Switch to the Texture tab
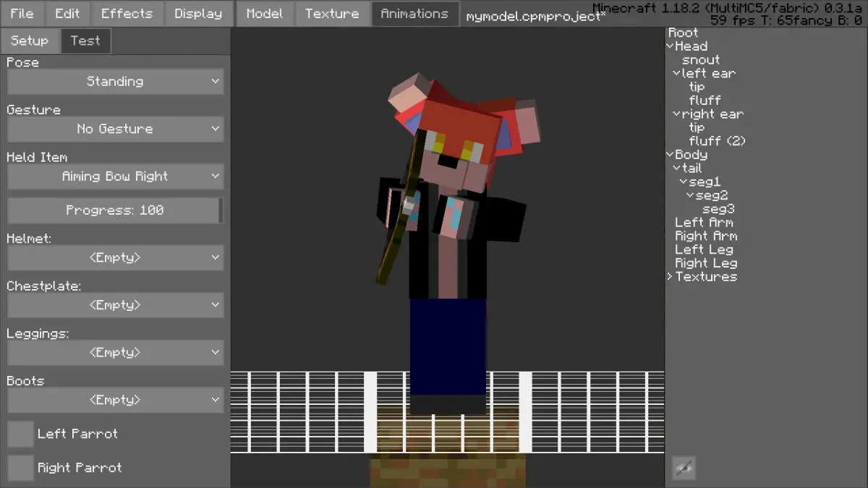The image size is (868, 488). (332, 14)
